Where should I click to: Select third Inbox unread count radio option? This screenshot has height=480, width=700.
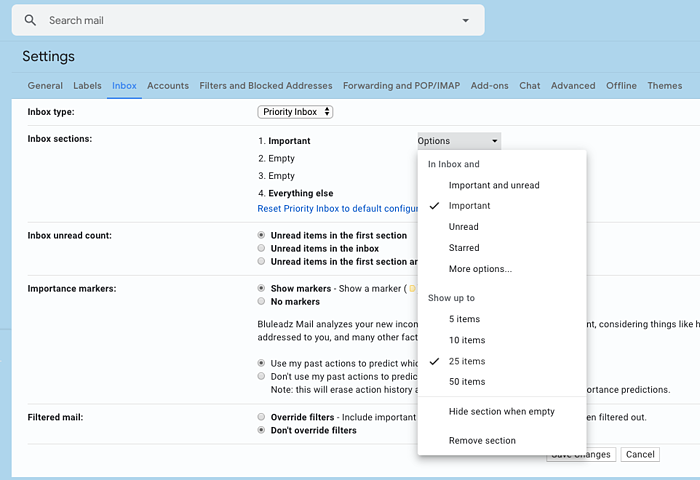(261, 261)
